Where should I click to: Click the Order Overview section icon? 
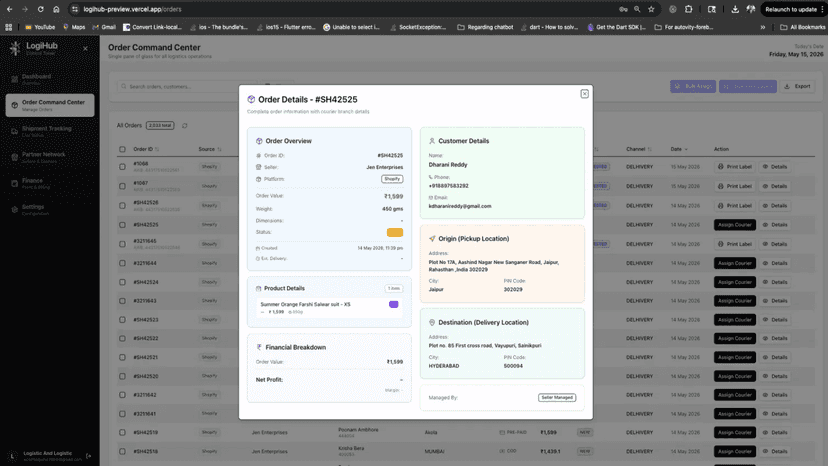click(x=259, y=141)
